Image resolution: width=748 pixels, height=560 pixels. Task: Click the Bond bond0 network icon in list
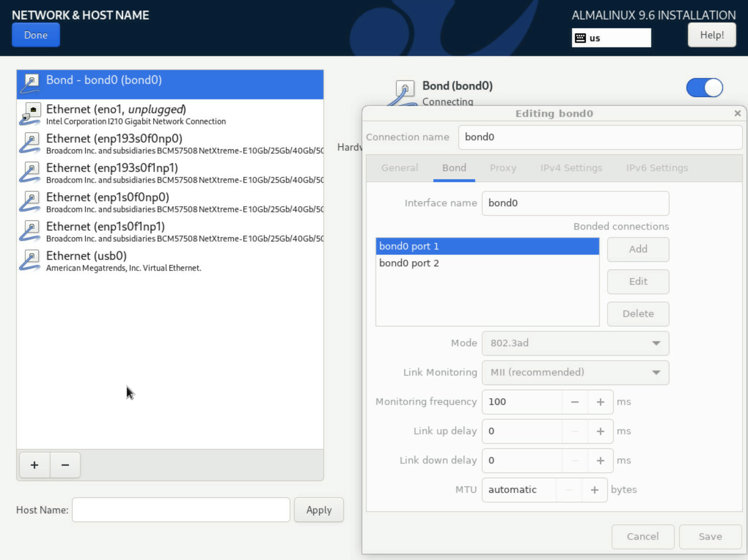tap(30, 84)
